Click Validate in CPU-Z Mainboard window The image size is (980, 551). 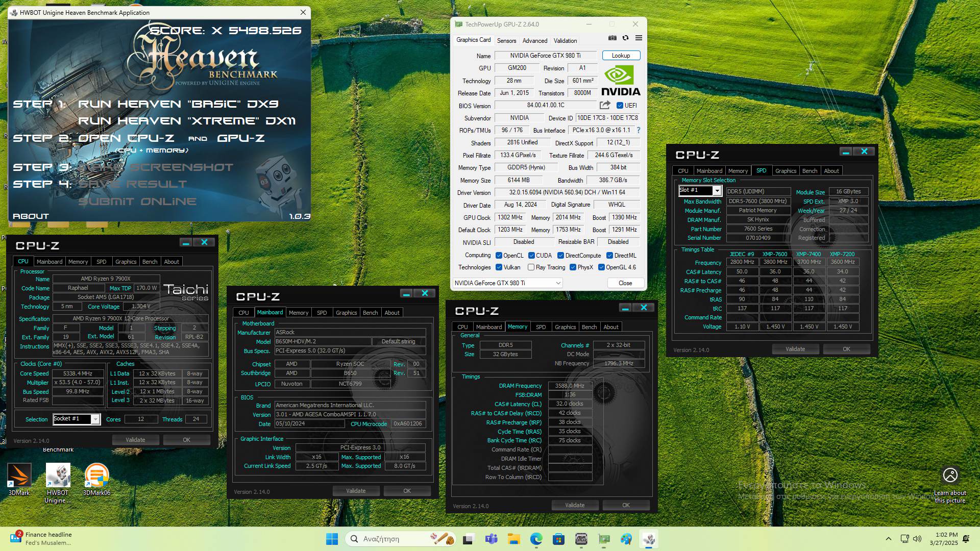click(356, 491)
